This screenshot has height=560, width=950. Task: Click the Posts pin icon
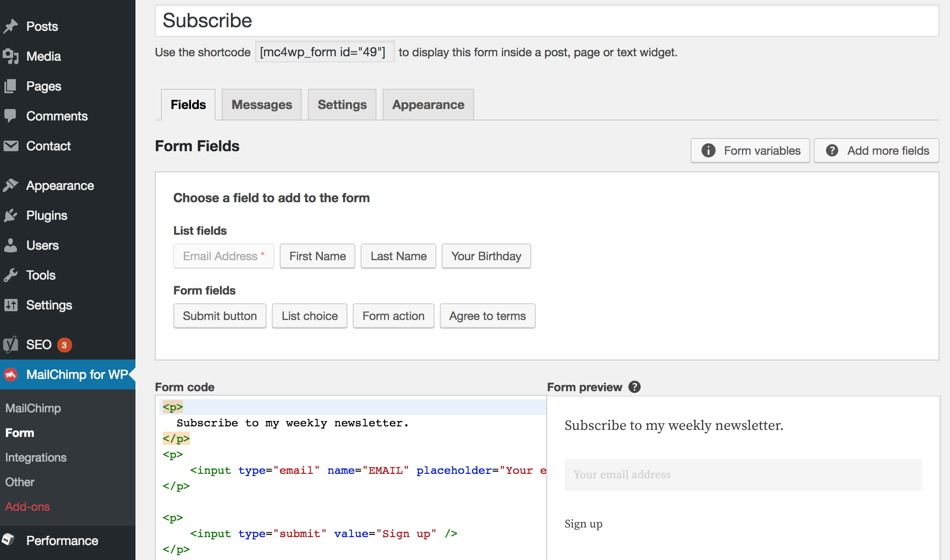(x=11, y=26)
